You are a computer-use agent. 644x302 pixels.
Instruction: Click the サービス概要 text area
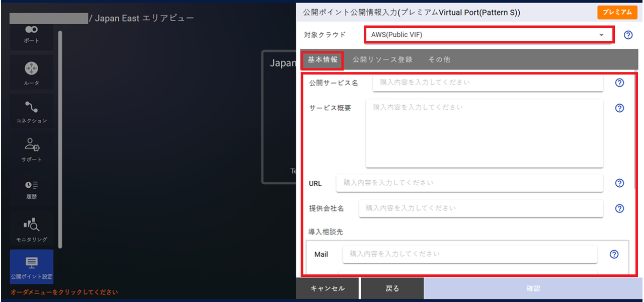click(x=484, y=132)
